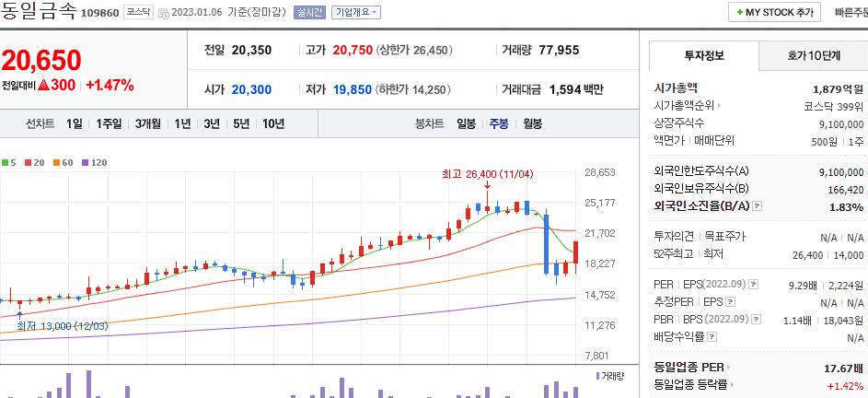Click the 저가 value 19,850
The width and height of the screenshot is (868, 398).
click(353, 89)
